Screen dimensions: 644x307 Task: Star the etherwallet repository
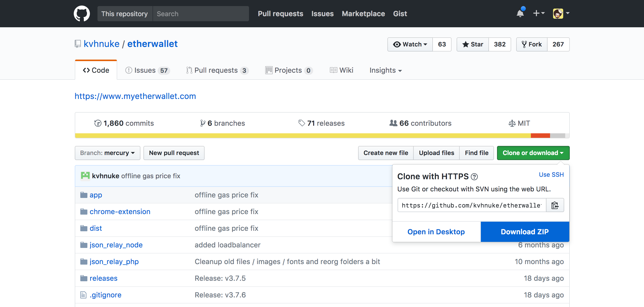(473, 44)
